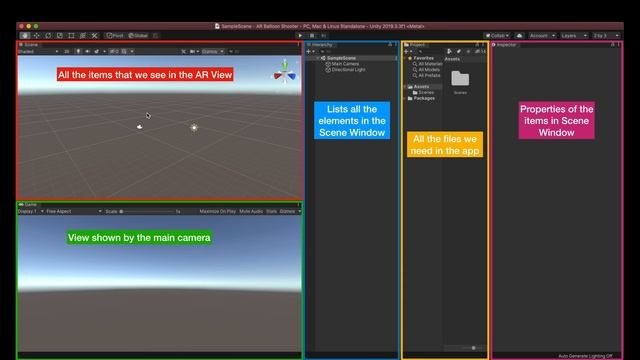Select the Rect tool
The image size is (640, 360).
tap(71, 36)
